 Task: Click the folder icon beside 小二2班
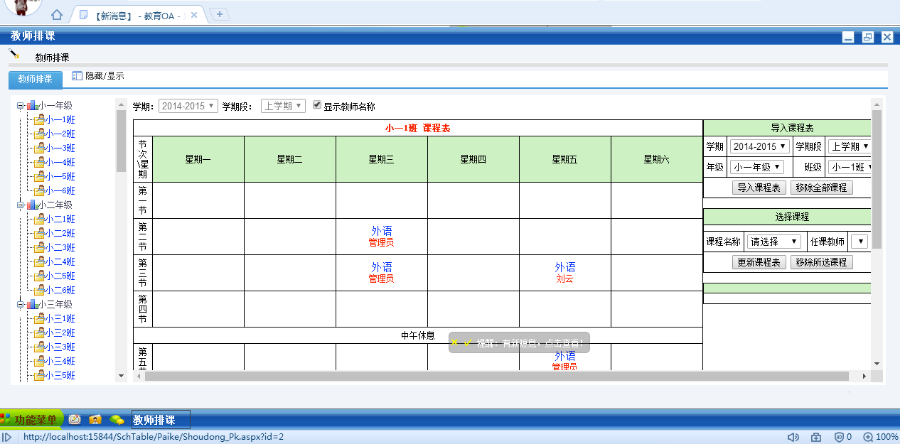click(39, 233)
